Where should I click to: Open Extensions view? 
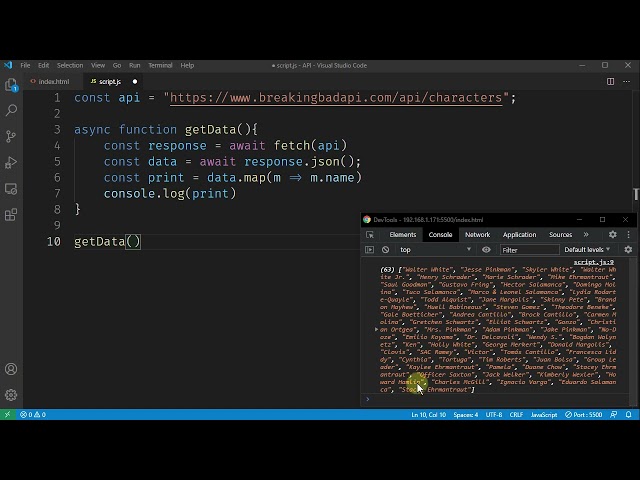point(11,215)
